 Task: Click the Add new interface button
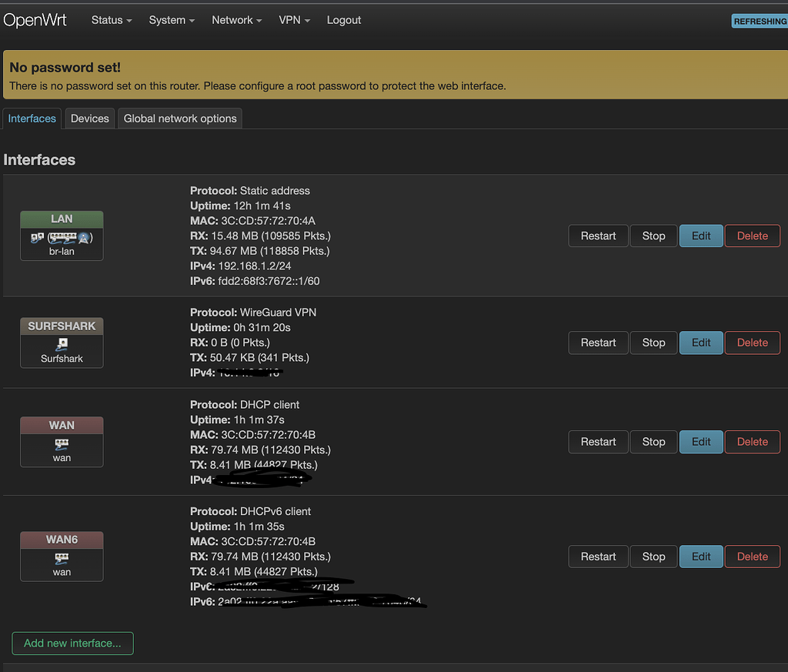[72, 643]
